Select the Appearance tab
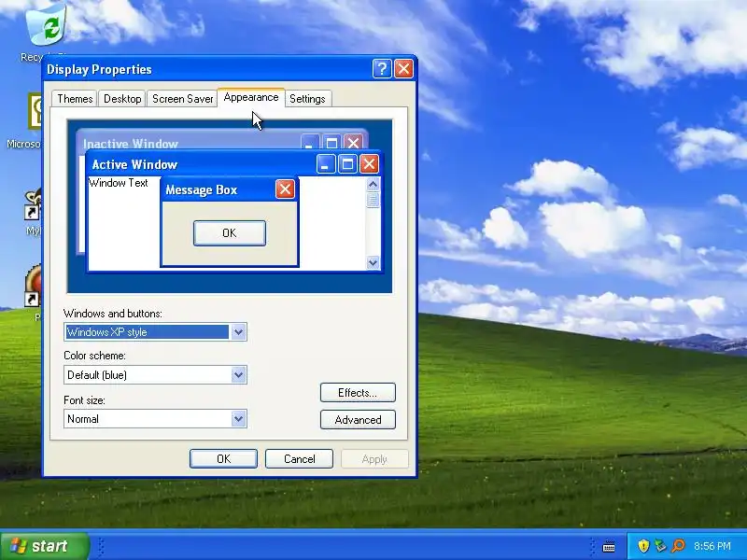Image resolution: width=747 pixels, height=560 pixels. [251, 97]
